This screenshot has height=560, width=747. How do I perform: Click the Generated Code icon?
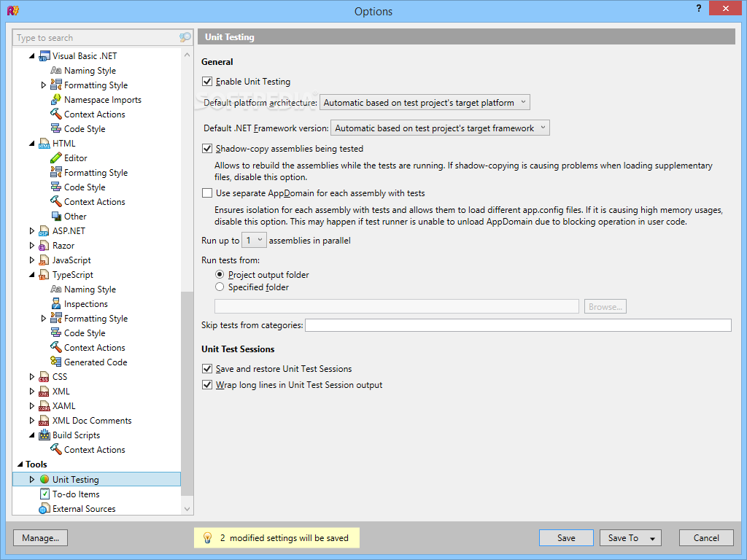click(x=55, y=362)
